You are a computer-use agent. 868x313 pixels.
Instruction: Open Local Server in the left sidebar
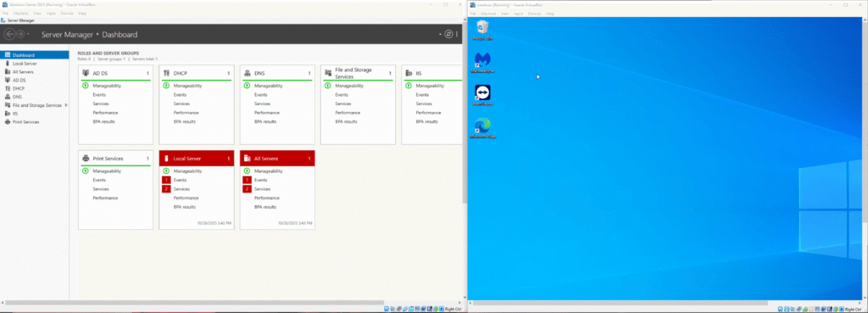click(34, 64)
